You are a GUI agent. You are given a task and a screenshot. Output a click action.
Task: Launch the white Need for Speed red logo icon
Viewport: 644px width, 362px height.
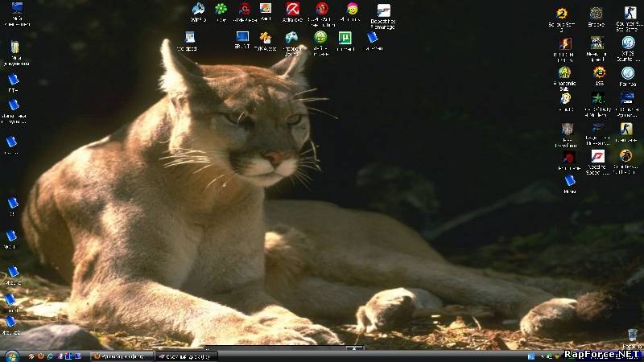pyautogui.click(x=597, y=156)
